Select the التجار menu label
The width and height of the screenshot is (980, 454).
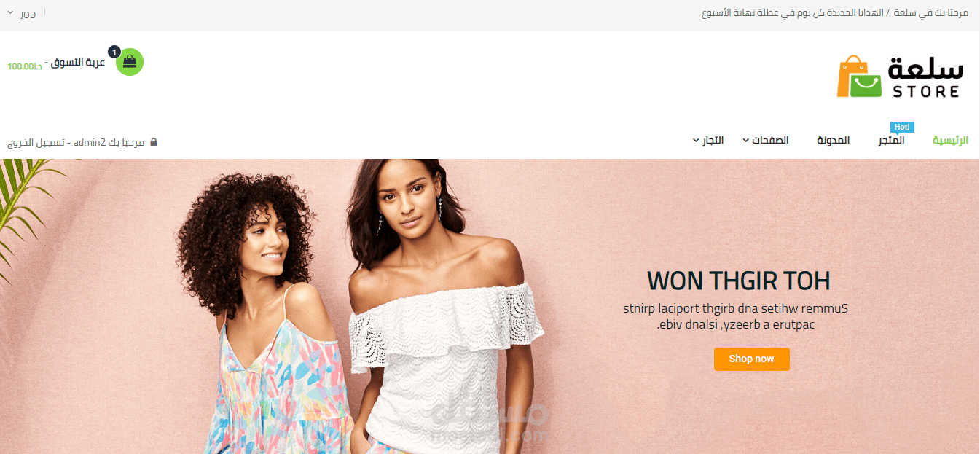713,140
